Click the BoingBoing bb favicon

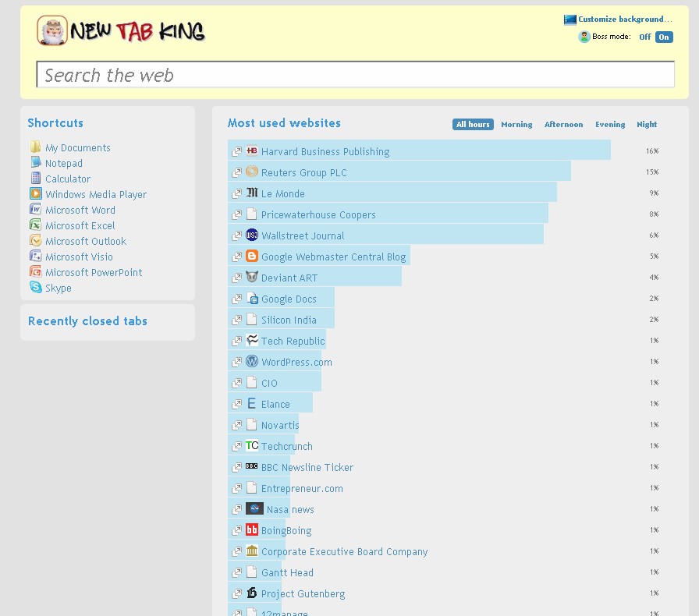(252, 529)
